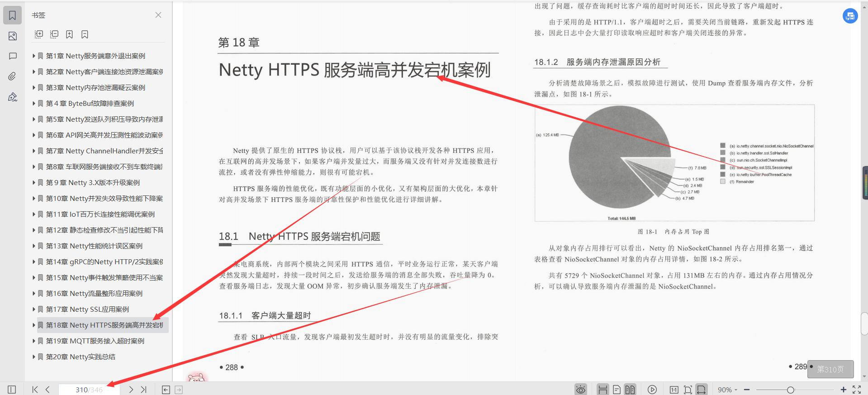The width and height of the screenshot is (868, 395).
Task: Toggle continuous scrolling mode
Action: click(x=602, y=390)
